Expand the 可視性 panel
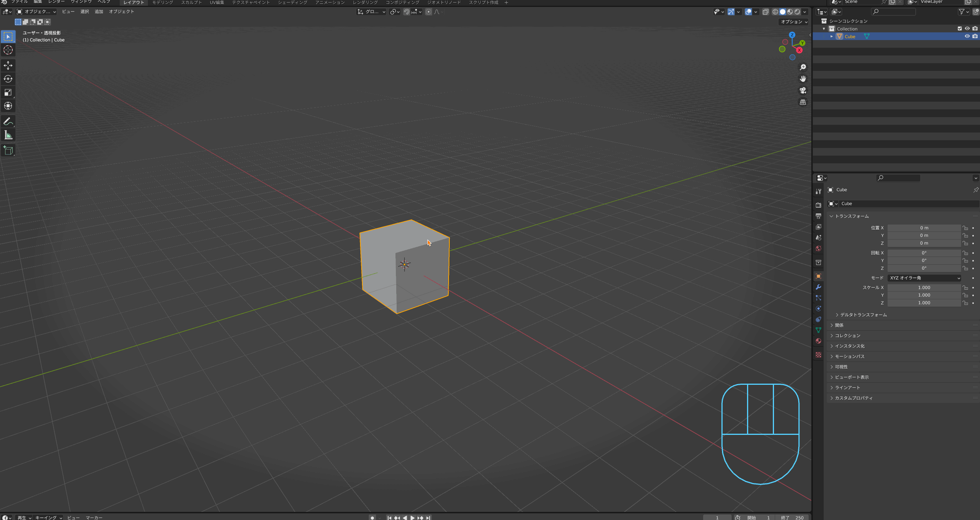Viewport: 980px width, 520px height. click(841, 367)
